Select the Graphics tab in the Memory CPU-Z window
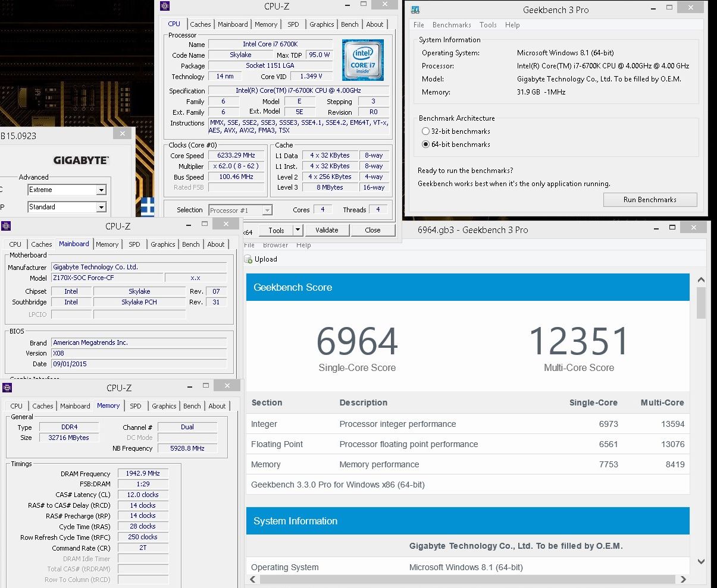717x588 pixels. [x=164, y=406]
